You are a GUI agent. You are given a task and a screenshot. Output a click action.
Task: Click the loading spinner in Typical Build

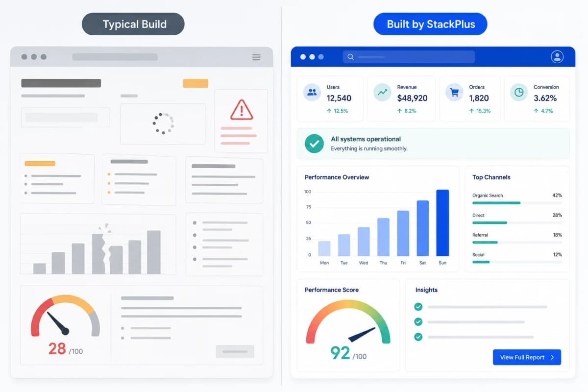pyautogui.click(x=163, y=123)
